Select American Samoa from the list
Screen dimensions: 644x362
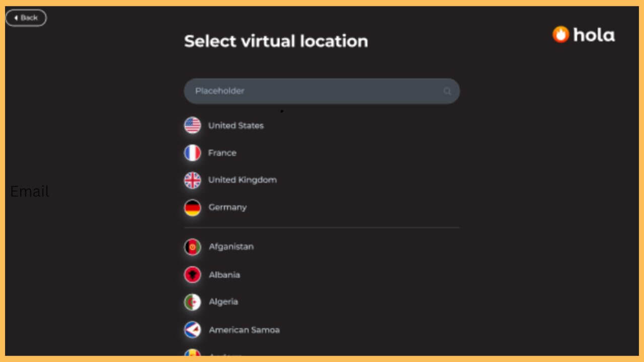click(x=244, y=329)
